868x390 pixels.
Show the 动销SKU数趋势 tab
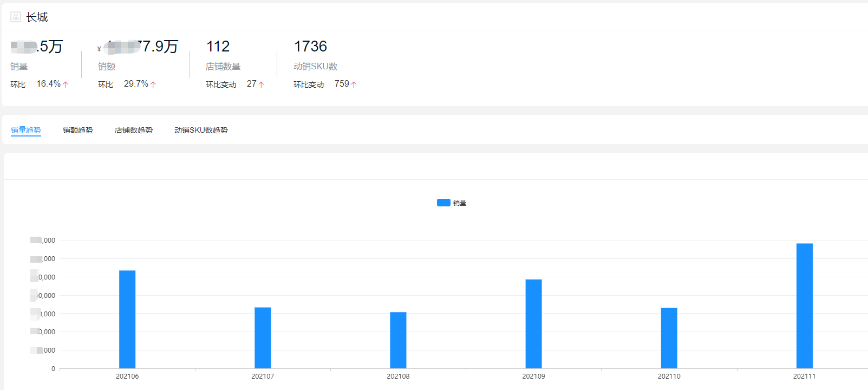click(201, 130)
